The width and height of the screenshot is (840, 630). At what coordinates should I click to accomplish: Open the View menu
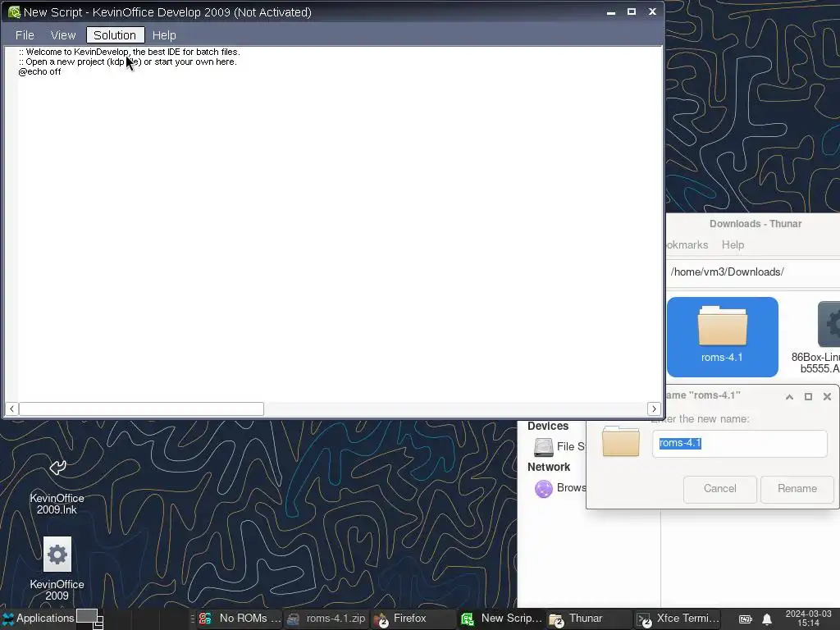pos(63,35)
